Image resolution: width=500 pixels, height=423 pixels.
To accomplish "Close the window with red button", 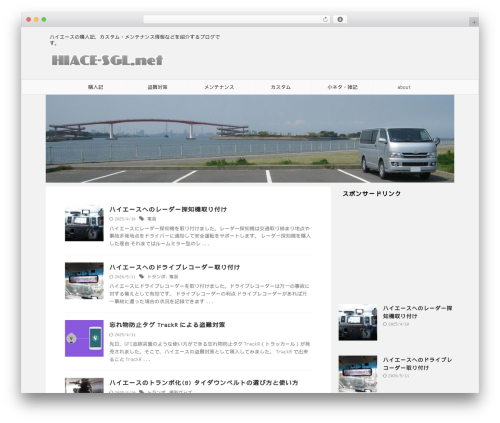I will tap(29, 20).
